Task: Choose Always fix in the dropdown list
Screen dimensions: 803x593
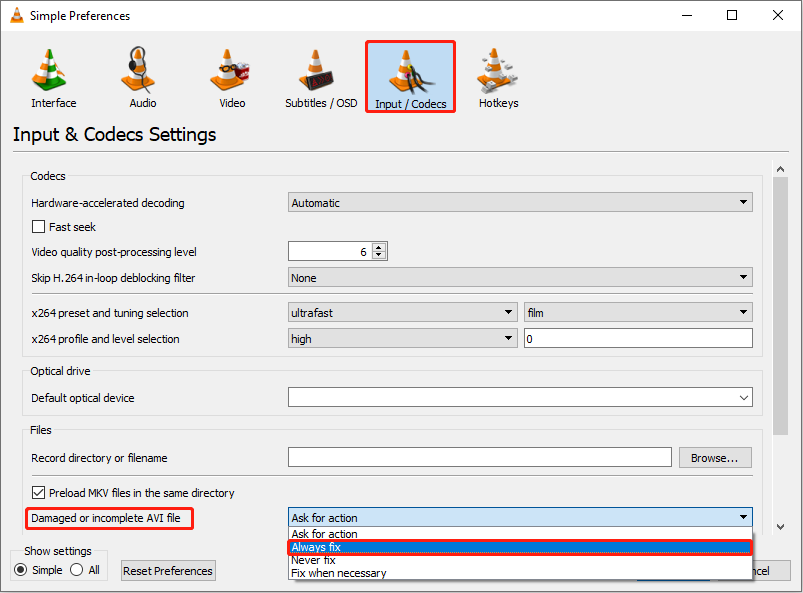Action: click(520, 547)
